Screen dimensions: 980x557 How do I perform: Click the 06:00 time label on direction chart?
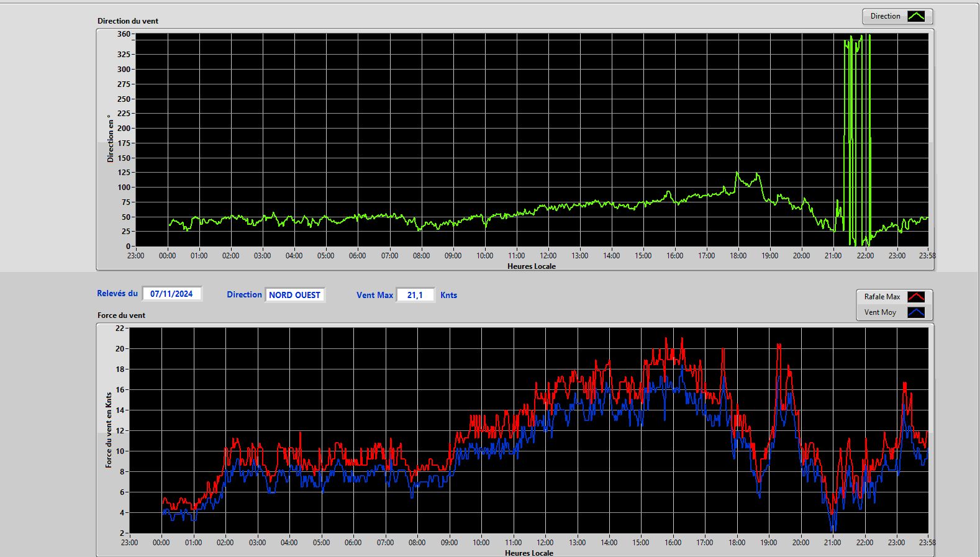point(357,256)
